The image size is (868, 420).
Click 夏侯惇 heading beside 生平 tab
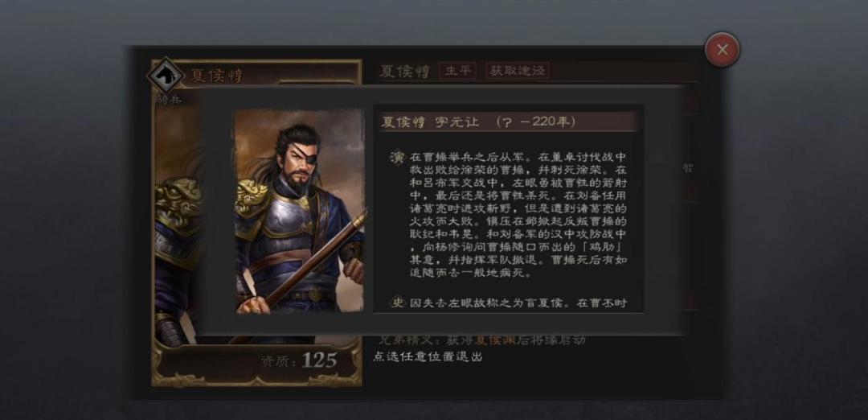[x=404, y=71]
